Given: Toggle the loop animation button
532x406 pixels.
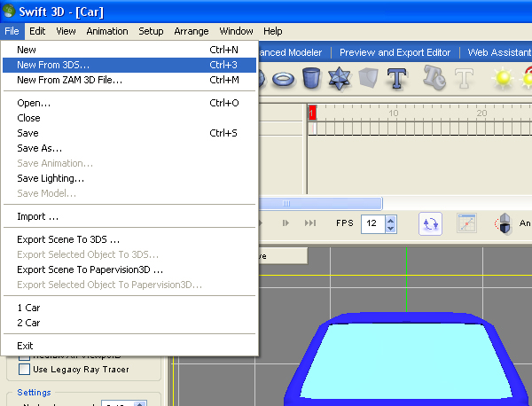Looking at the screenshot, I should [x=430, y=223].
